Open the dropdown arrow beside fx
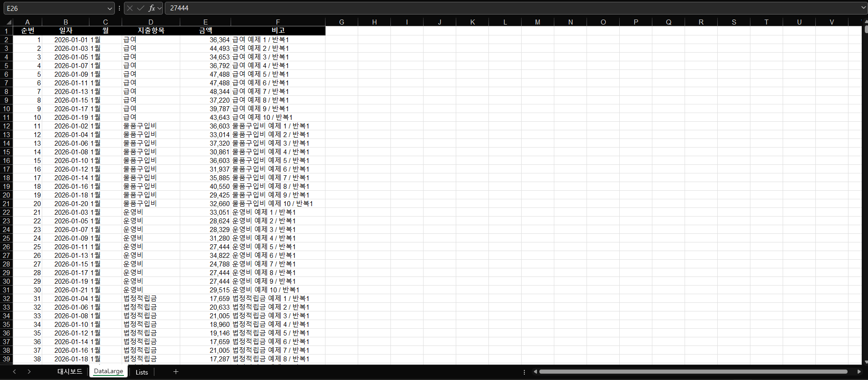868x380 pixels. (160, 8)
